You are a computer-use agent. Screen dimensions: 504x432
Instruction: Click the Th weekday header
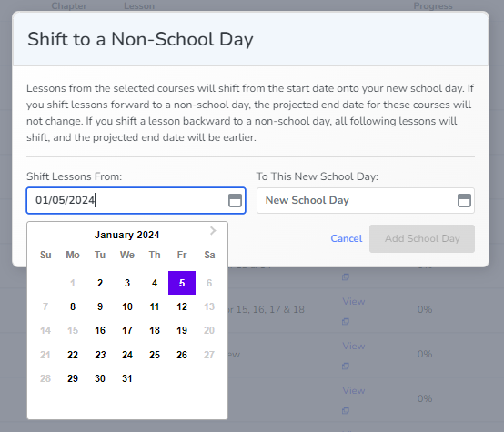[x=155, y=255]
